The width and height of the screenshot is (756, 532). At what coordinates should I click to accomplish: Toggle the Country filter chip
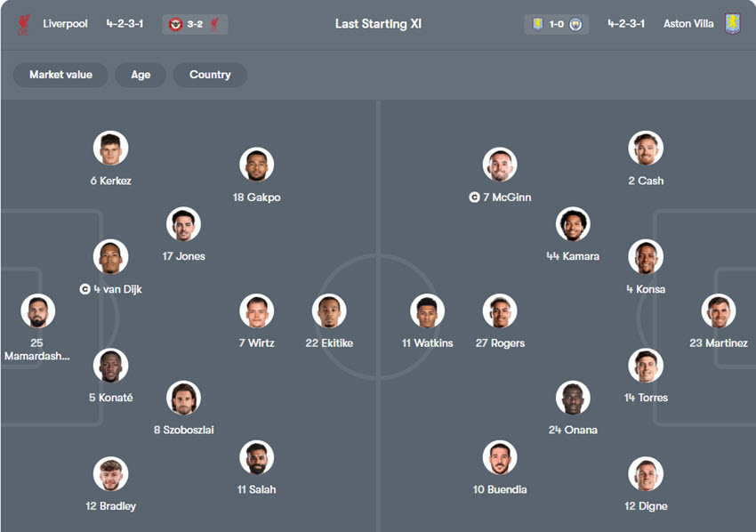click(x=210, y=75)
